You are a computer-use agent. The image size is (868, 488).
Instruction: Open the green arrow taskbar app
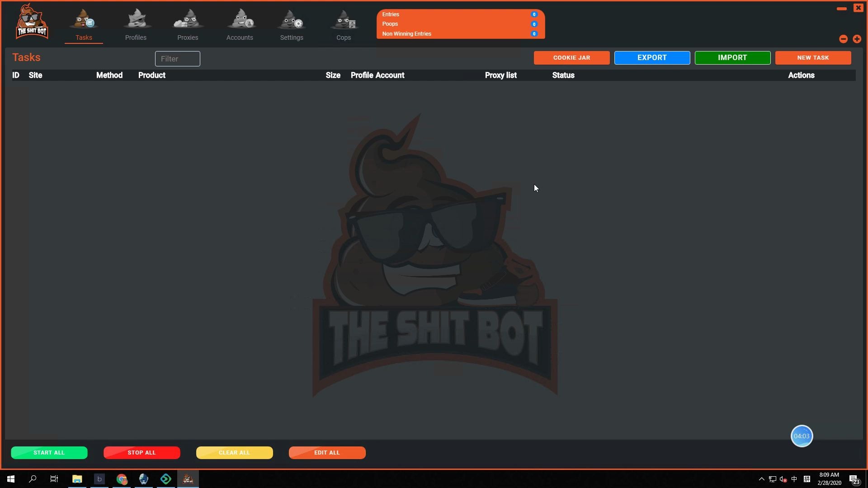(x=166, y=479)
